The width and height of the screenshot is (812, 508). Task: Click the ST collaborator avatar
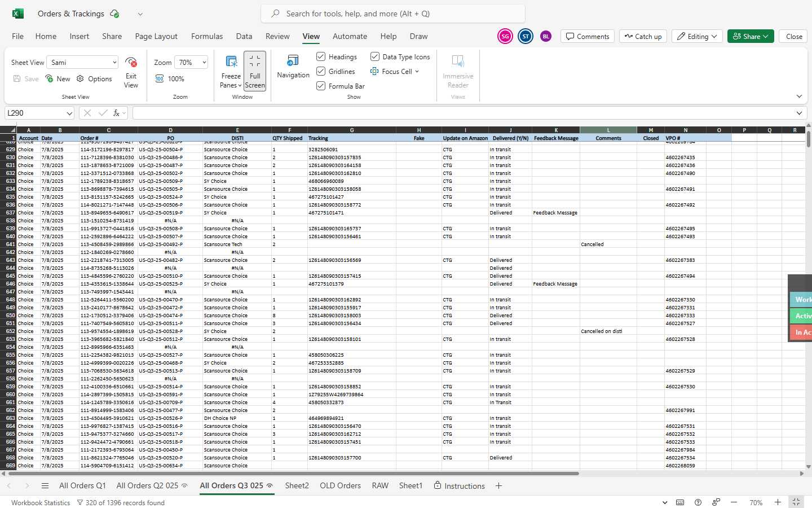[526, 36]
